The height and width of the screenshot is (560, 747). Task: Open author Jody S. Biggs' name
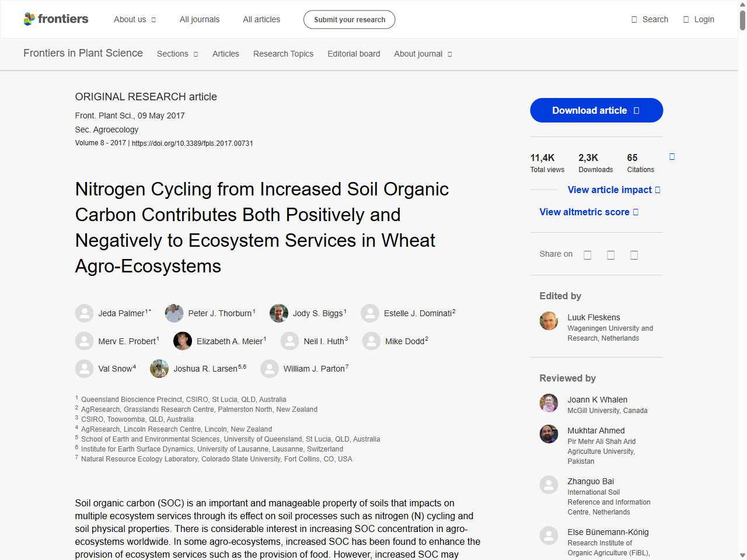(318, 313)
